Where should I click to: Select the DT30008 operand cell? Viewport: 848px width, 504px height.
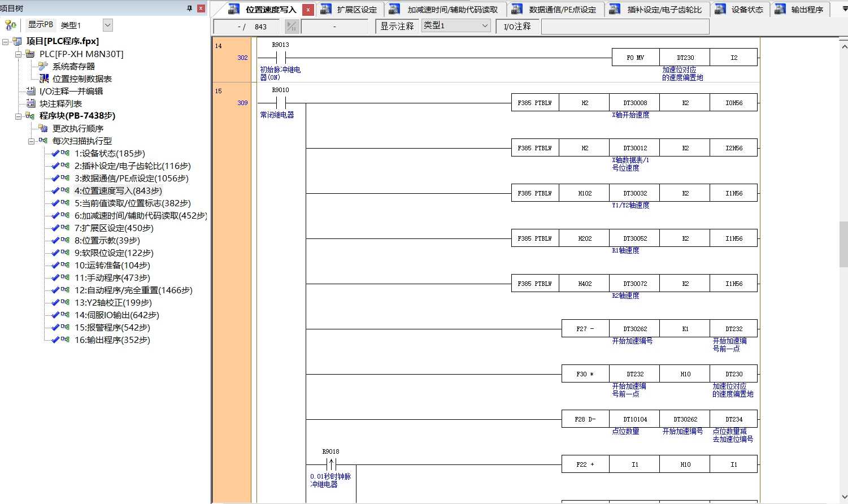tap(634, 103)
